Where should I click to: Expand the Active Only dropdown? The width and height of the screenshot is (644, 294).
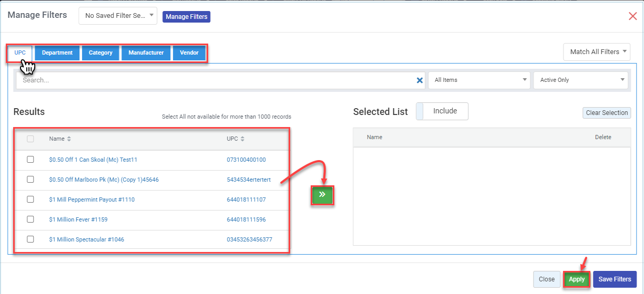click(580, 80)
